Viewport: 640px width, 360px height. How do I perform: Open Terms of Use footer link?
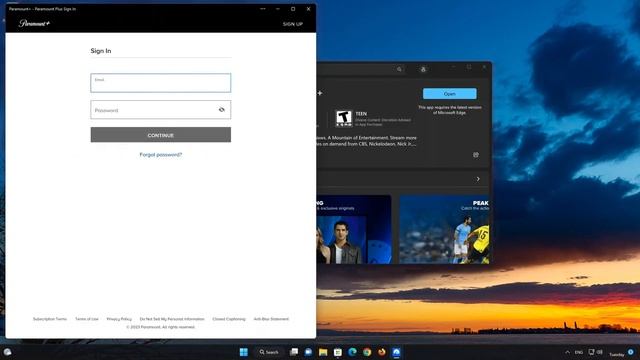87,319
